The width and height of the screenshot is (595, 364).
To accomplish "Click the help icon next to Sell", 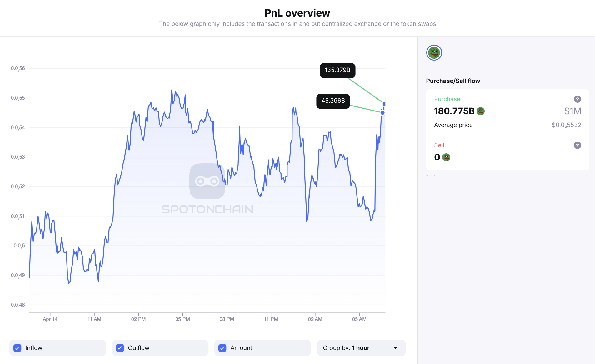I will (577, 145).
